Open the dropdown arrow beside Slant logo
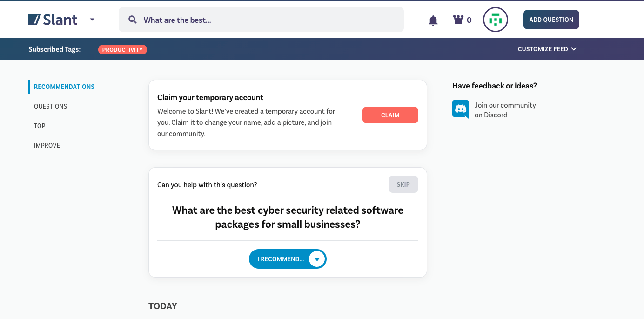Screen dimensions: 644x319 point(92,20)
